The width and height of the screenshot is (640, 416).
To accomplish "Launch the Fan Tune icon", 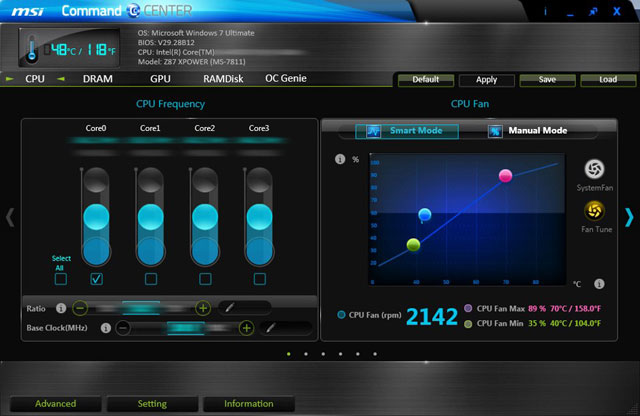I will [x=594, y=211].
